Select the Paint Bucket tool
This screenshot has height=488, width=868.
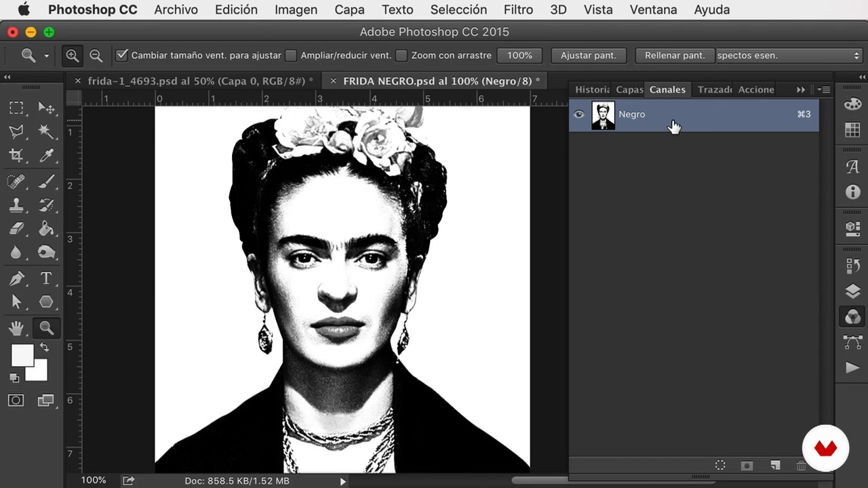pos(46,228)
